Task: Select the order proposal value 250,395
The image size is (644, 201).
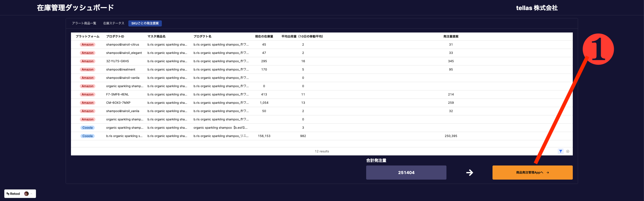Action: click(x=451, y=136)
